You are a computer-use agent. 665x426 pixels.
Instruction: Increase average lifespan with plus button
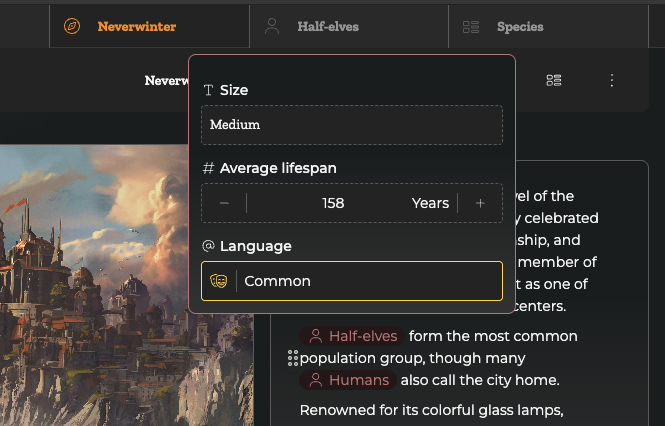(480, 203)
